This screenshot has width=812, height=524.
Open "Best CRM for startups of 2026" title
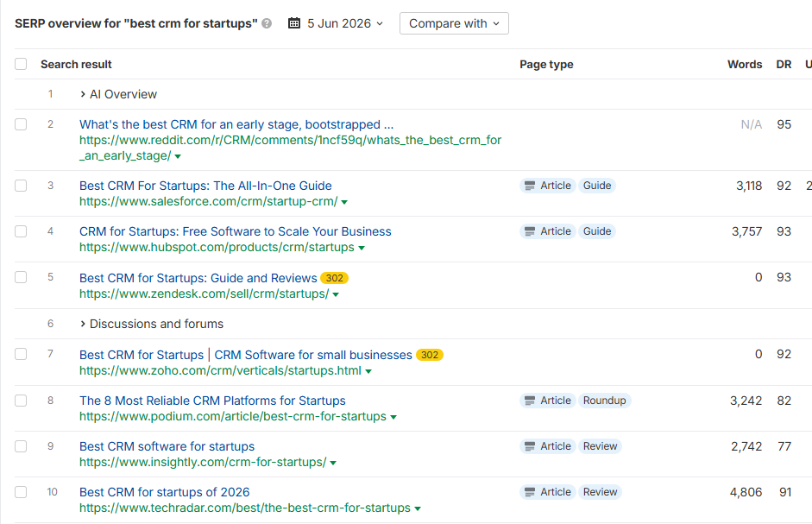tap(164, 492)
